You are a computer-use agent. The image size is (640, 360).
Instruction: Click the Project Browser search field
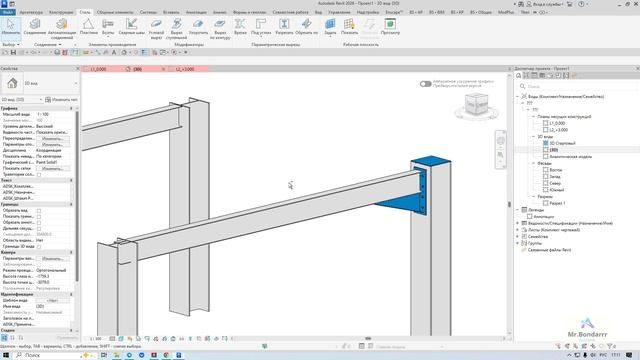click(577, 87)
